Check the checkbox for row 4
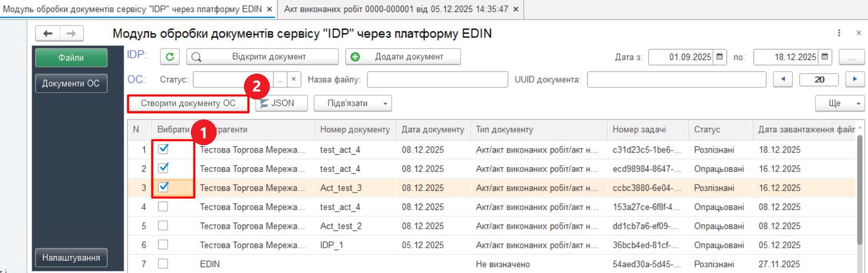This screenshot has width=868, height=273. [x=164, y=207]
